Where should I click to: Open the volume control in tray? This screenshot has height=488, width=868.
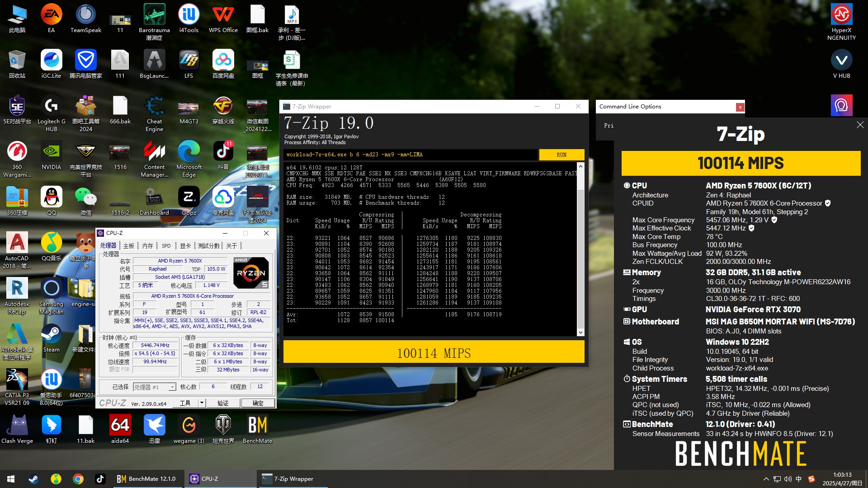[788, 479]
